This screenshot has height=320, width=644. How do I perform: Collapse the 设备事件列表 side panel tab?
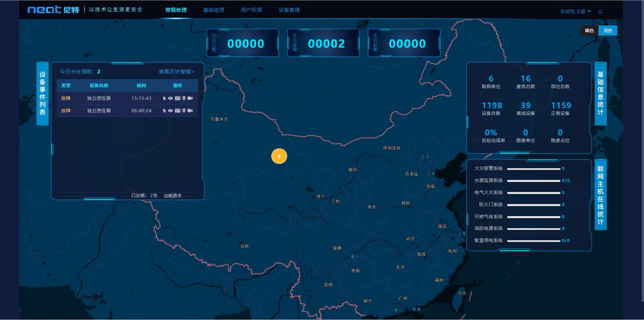point(43,93)
